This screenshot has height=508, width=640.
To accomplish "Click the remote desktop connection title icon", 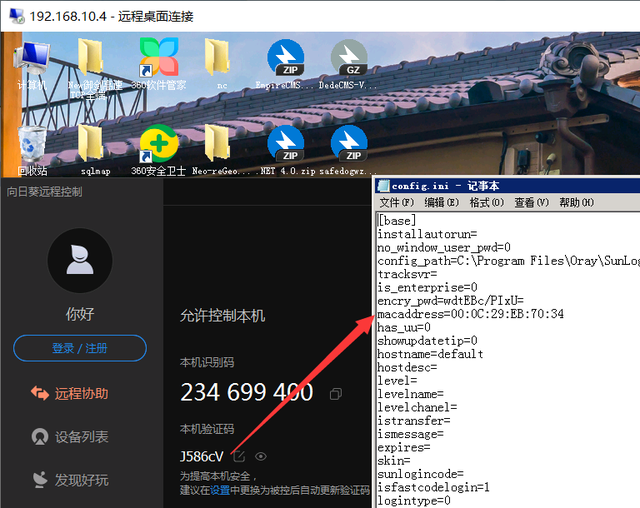I will (17, 16).
